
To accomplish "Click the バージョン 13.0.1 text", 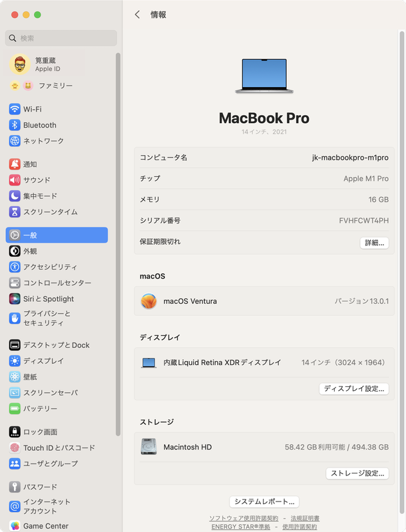I will pyautogui.click(x=361, y=301).
